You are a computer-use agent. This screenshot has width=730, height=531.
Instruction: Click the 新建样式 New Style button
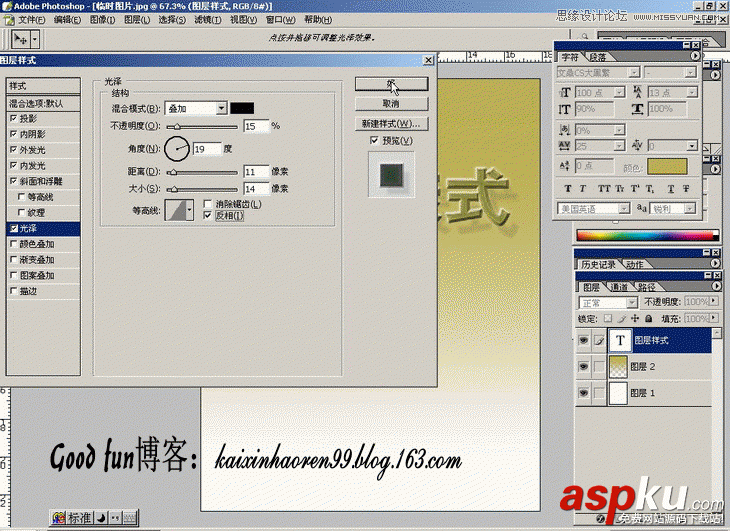[x=391, y=123]
